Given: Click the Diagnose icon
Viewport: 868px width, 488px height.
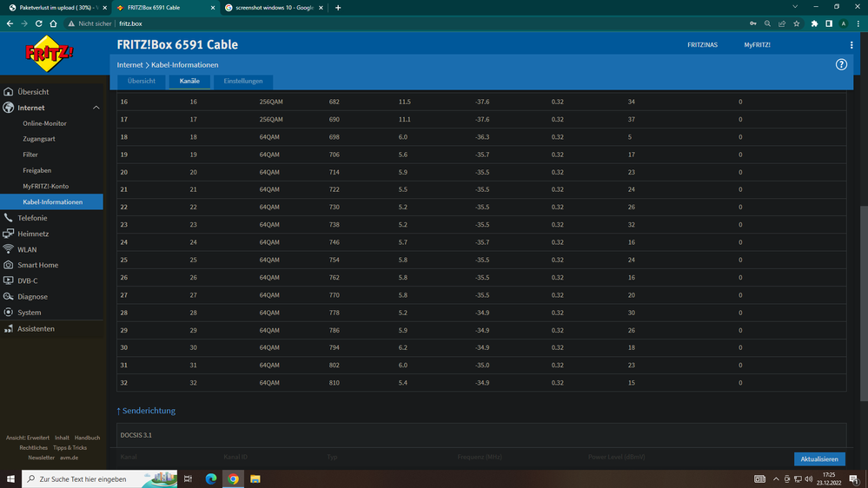Looking at the screenshot, I should (x=9, y=297).
